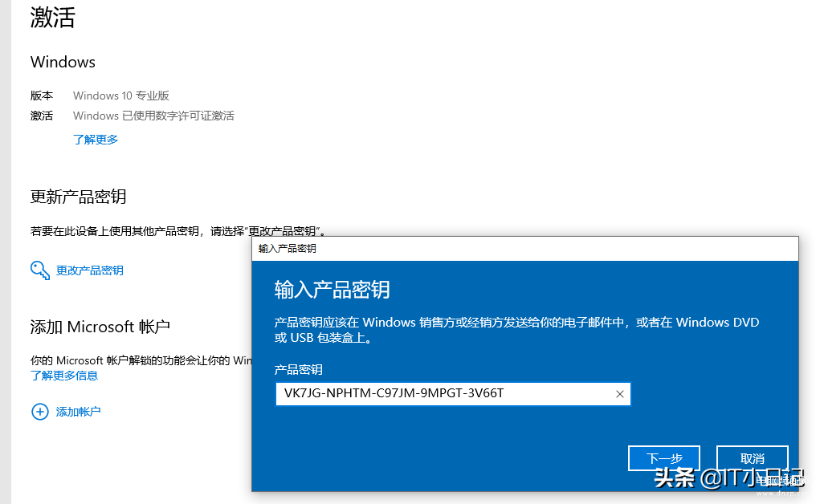Click the Windows 已使用数字许可证激活 status text

click(x=153, y=116)
